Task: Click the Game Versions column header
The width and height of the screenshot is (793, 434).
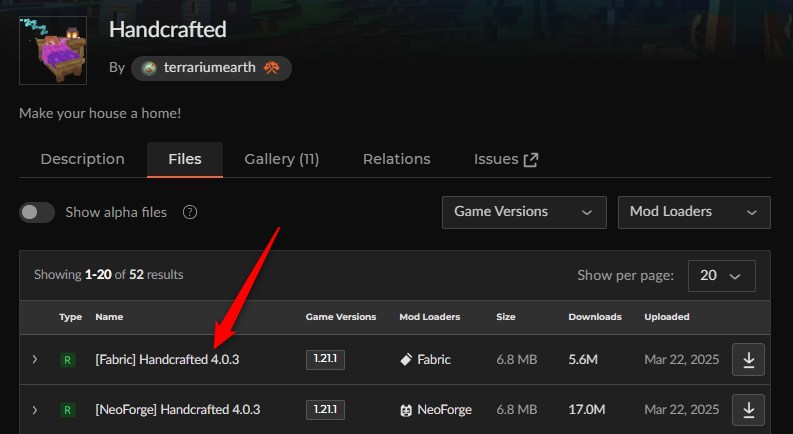Action: click(x=341, y=317)
